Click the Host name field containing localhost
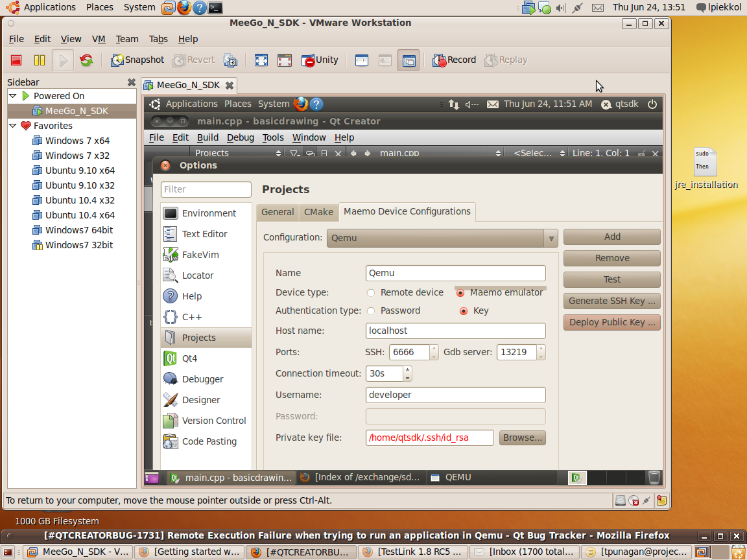The height and width of the screenshot is (560, 747). [x=455, y=331]
